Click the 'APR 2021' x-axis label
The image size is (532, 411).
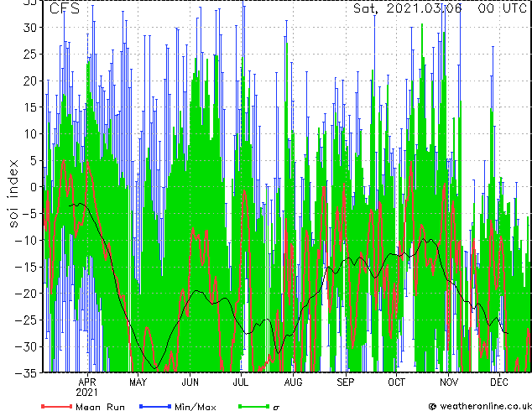pos(87,388)
